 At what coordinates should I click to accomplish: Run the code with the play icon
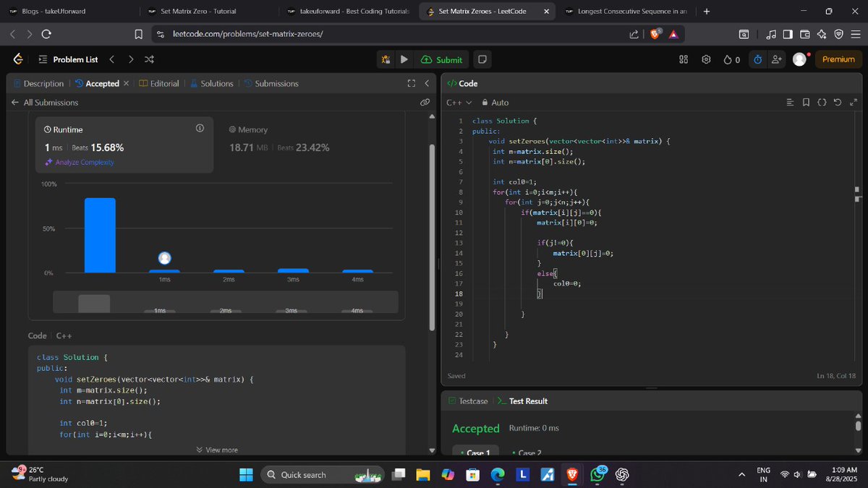tap(404, 60)
